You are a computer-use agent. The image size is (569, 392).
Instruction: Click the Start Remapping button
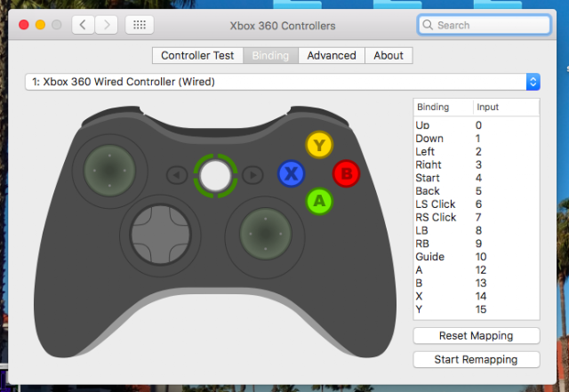[477, 359]
